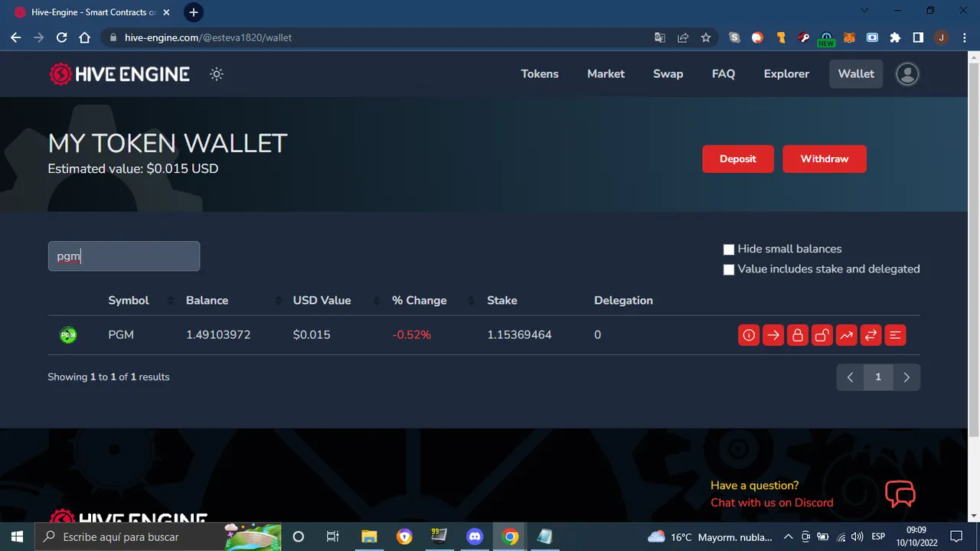Go to Tokens page

coord(540,74)
